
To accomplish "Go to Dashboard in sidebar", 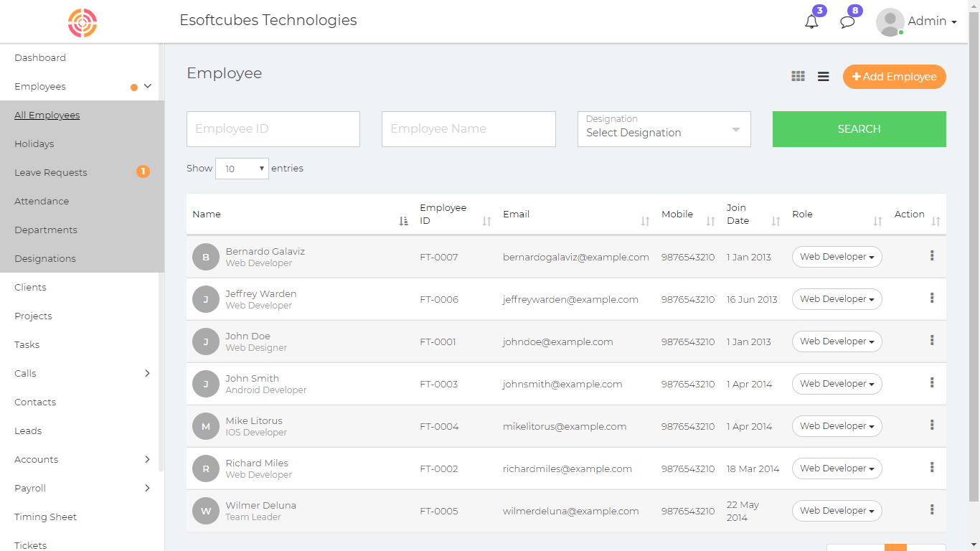I will 40,57.
